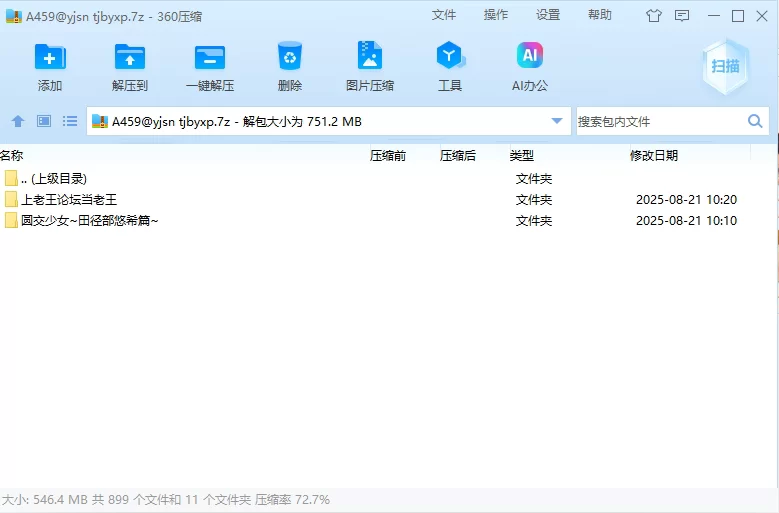Switch to list view mode
Viewport: 779px width, 513px height.
(70, 121)
